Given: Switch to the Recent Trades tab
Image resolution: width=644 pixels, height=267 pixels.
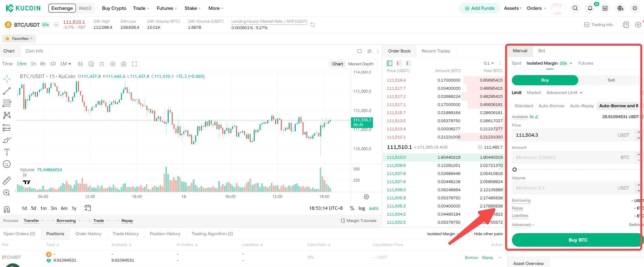Looking at the screenshot, I should coord(436,51).
